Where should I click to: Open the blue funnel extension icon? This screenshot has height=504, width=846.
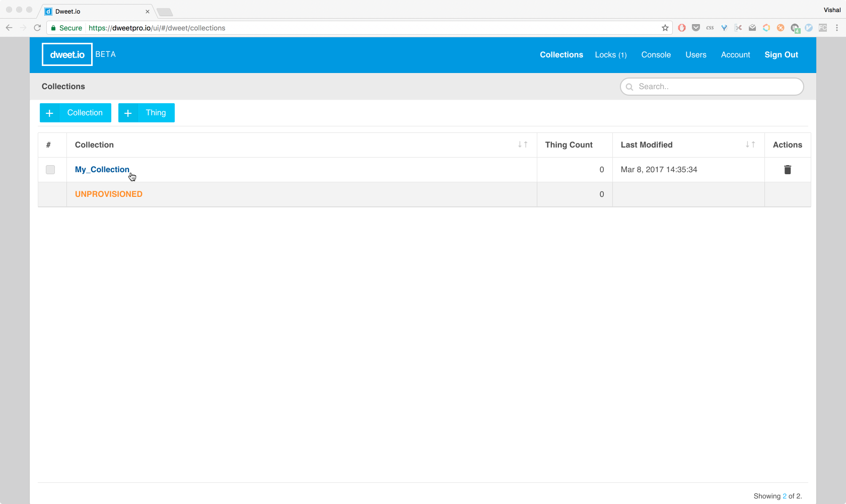point(724,28)
